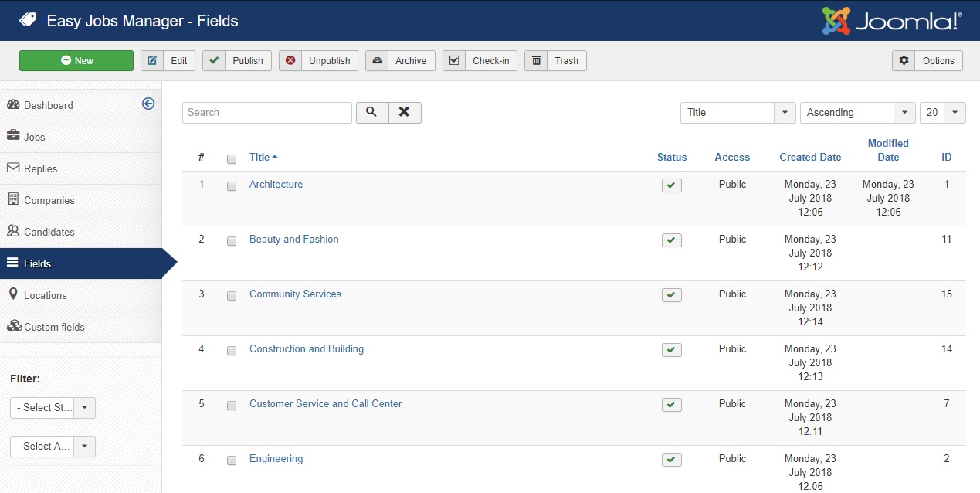Toggle published status of Construction and Building

(672, 350)
